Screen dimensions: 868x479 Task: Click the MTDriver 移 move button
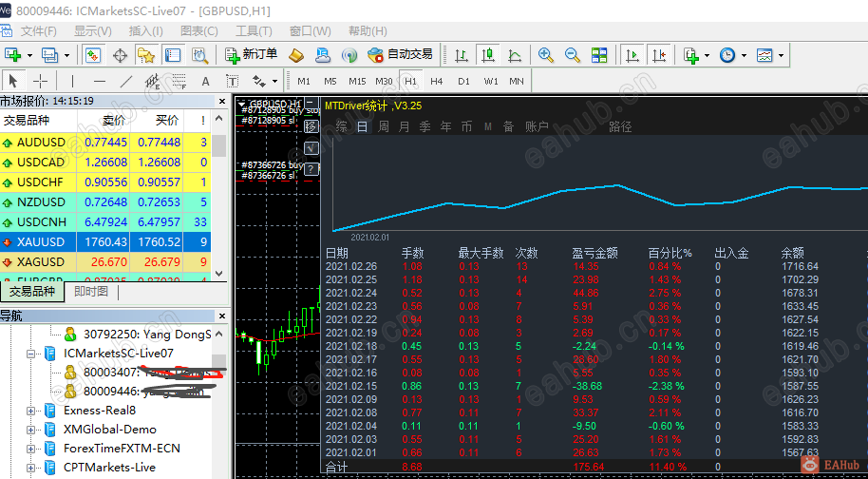click(312, 126)
